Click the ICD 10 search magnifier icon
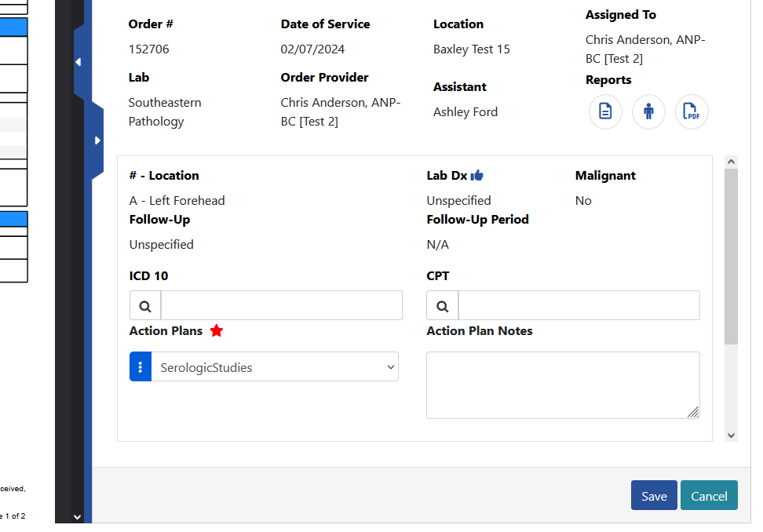The height and width of the screenshot is (532, 763). point(144,305)
